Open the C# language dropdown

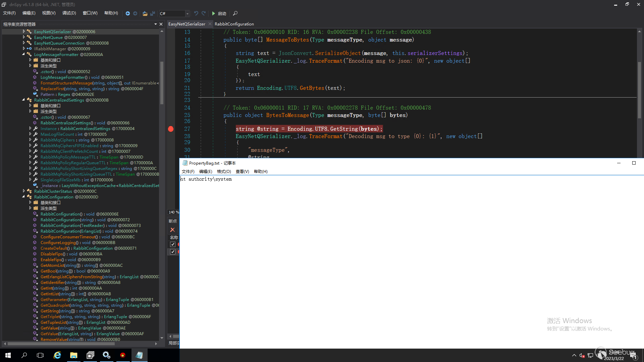(x=187, y=13)
